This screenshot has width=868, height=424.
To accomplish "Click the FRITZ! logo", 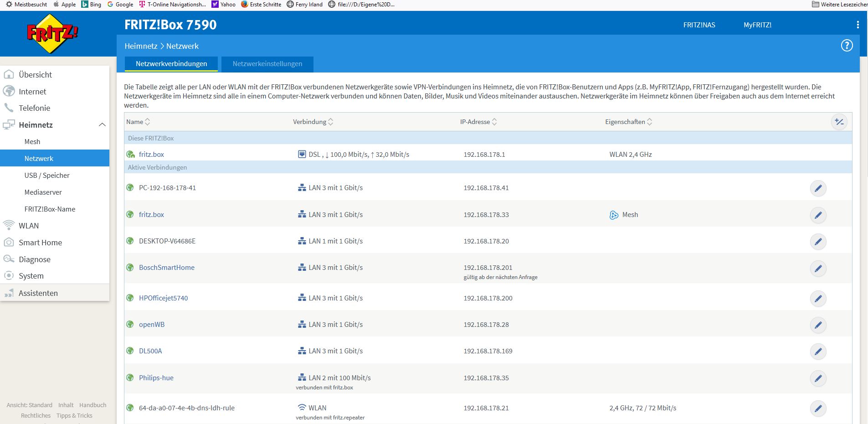I will click(52, 34).
